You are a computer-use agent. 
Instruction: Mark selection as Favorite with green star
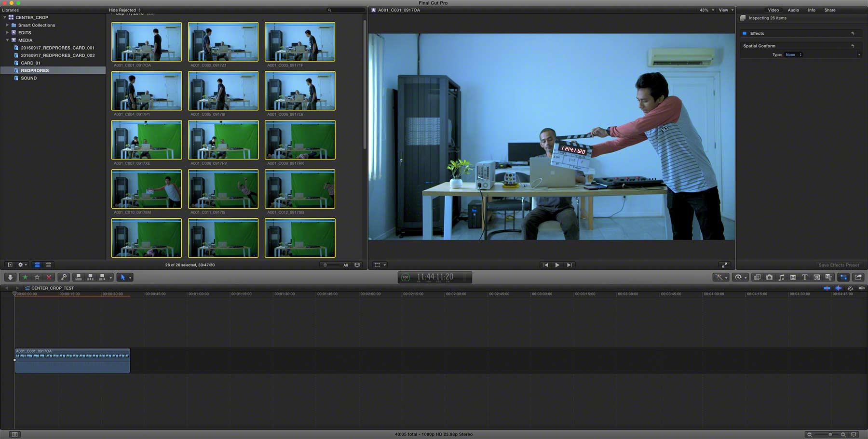[25, 277]
